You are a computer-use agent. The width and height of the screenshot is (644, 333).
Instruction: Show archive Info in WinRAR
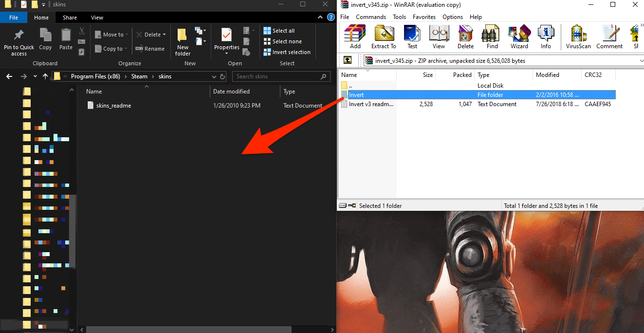(546, 37)
